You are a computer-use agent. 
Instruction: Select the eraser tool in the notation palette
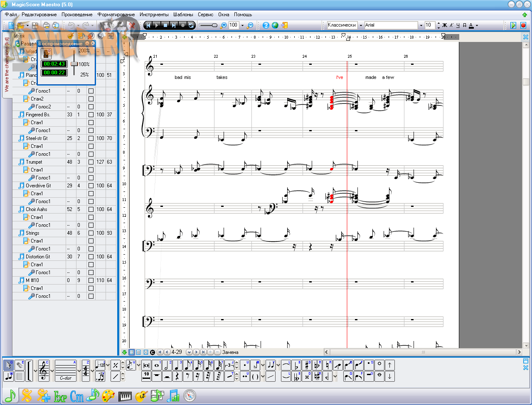pyautogui.click(x=20, y=365)
